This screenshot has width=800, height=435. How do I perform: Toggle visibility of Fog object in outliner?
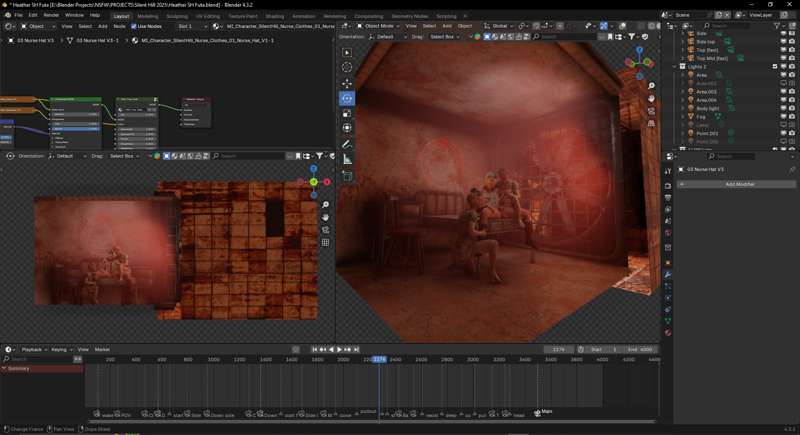tap(784, 116)
